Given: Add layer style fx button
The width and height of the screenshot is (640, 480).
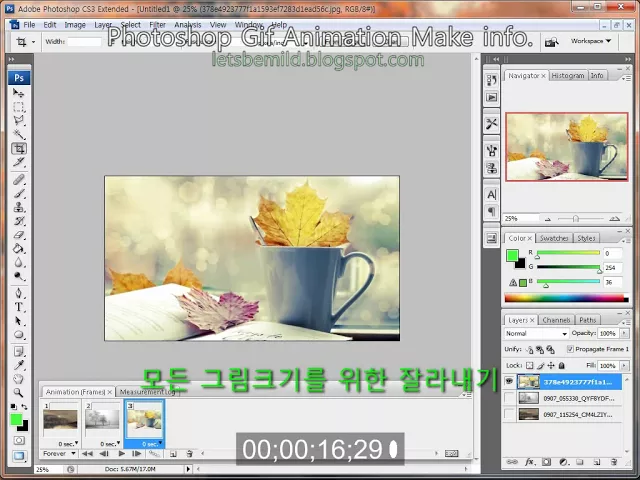Looking at the screenshot, I should point(529,462).
